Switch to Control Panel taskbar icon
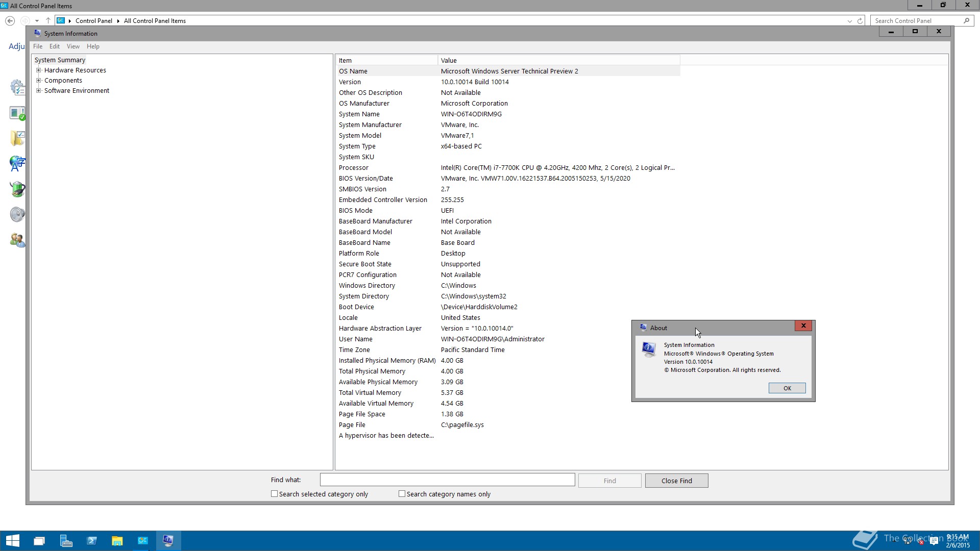This screenshot has height=551, width=980. (x=143, y=541)
